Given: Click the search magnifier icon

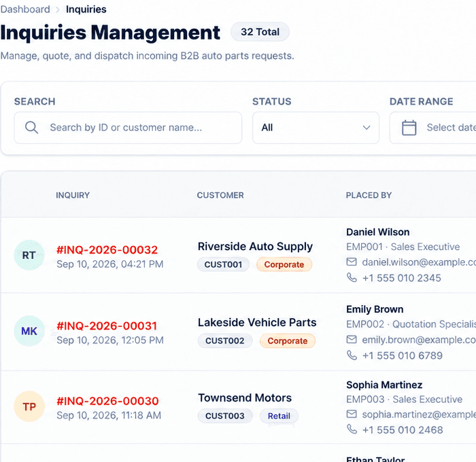Looking at the screenshot, I should click(x=31, y=128).
